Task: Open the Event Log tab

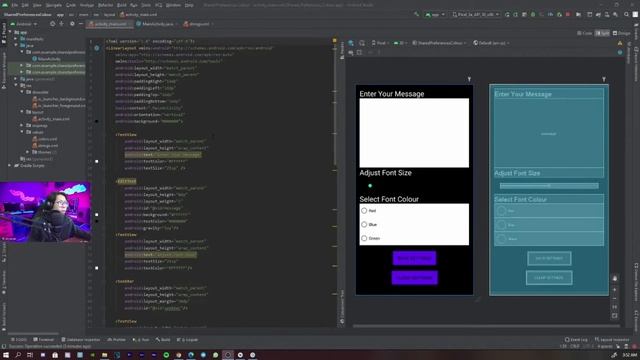Action: coord(576,340)
